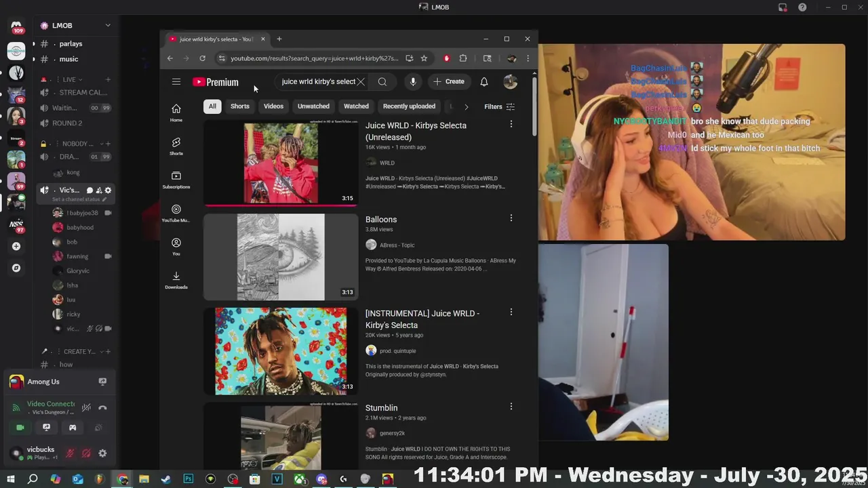The height and width of the screenshot is (488, 868).
Task: Join the ROUND 2 voice channel
Action: tap(68, 123)
